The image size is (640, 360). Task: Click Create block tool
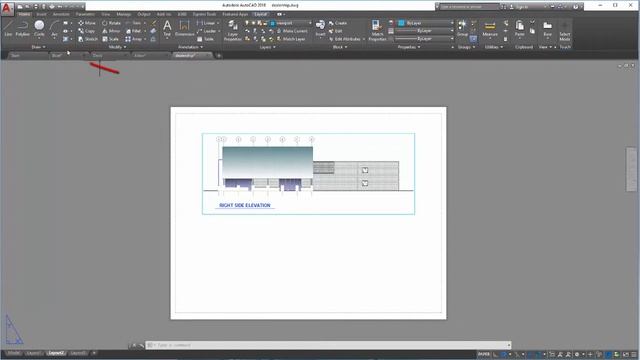point(338,23)
